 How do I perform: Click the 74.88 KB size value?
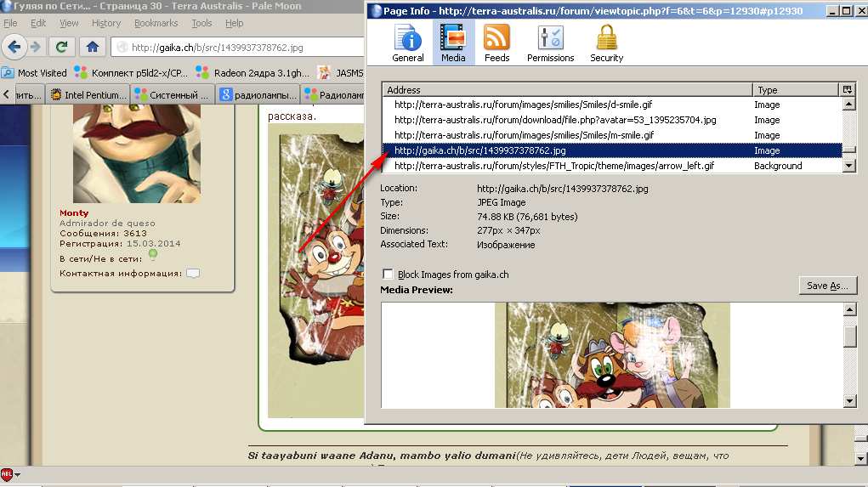pos(527,217)
